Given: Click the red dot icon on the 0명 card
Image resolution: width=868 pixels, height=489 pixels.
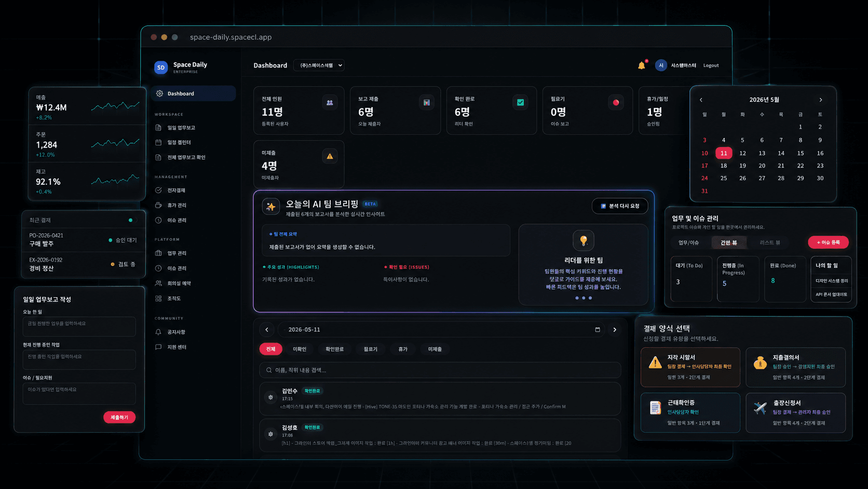Looking at the screenshot, I should click(x=616, y=103).
